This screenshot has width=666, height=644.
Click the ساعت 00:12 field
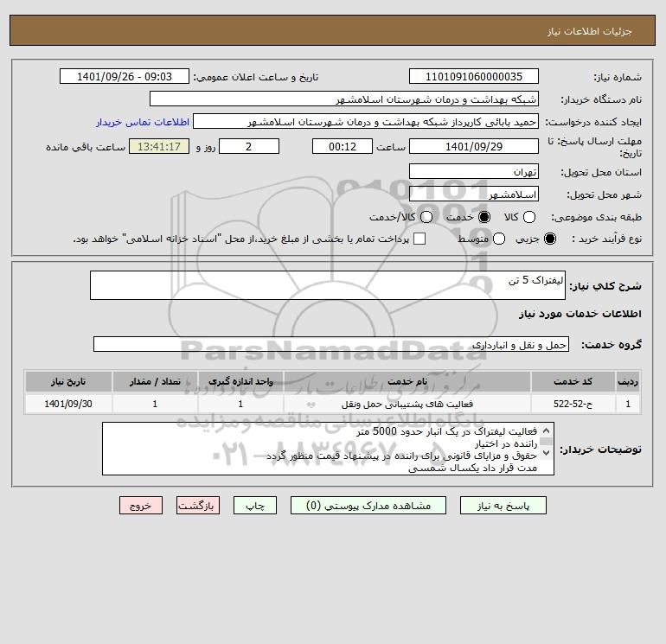[x=343, y=146]
